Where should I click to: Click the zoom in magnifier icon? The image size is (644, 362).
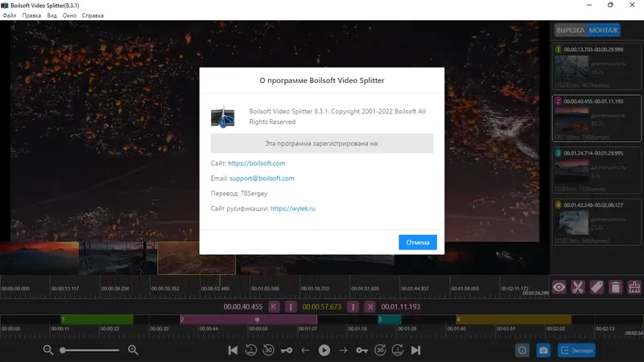coord(133,350)
